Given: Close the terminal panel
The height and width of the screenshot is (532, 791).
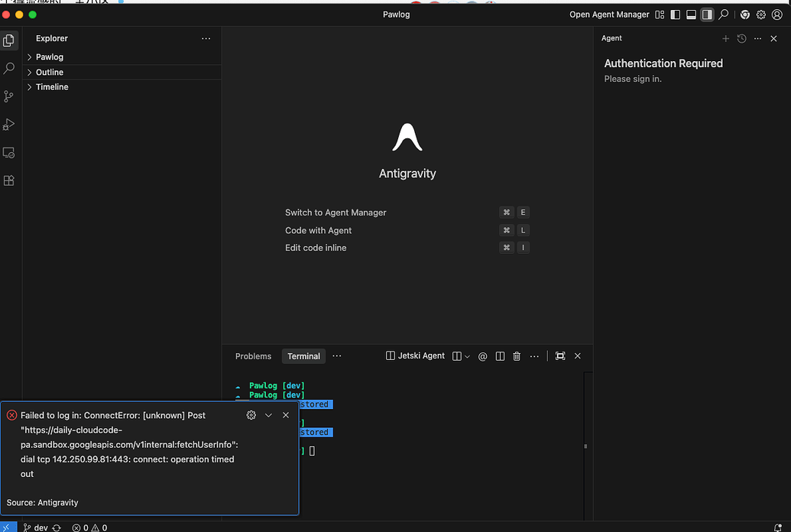Looking at the screenshot, I should pos(578,356).
